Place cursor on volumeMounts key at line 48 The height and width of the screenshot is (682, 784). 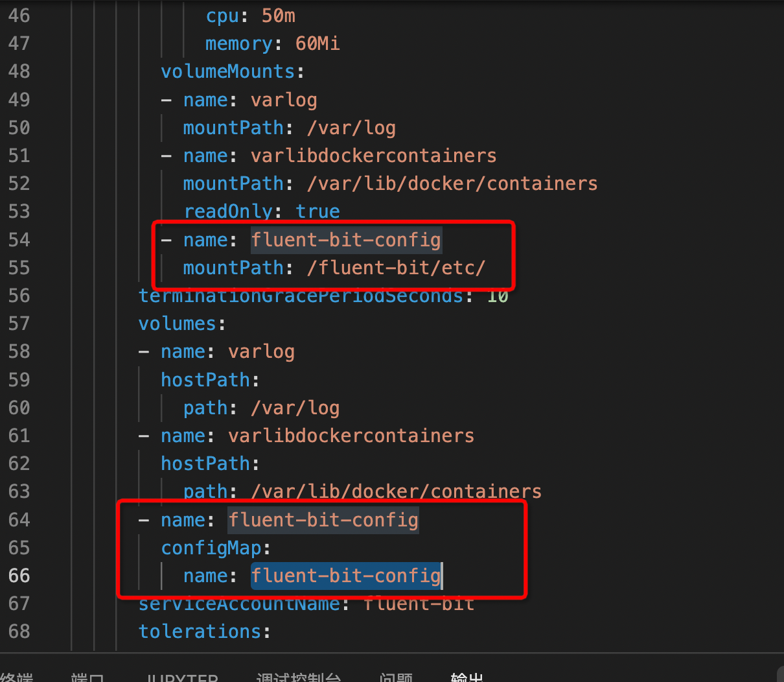227,71
